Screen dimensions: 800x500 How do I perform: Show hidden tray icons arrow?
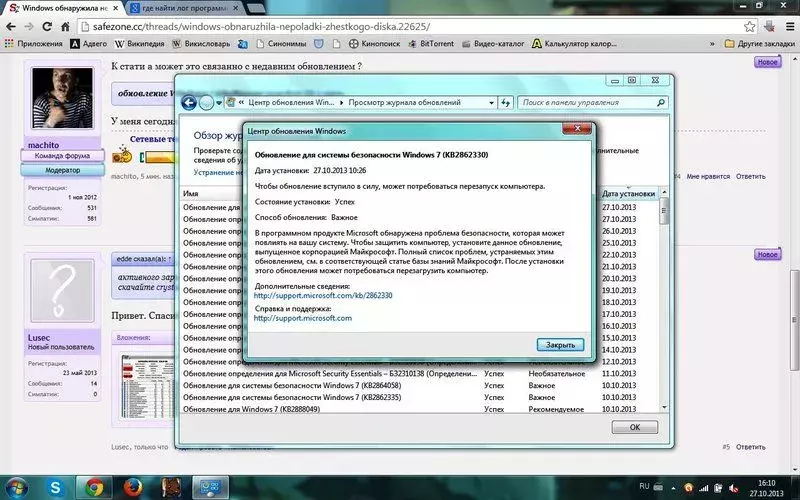tap(672, 488)
